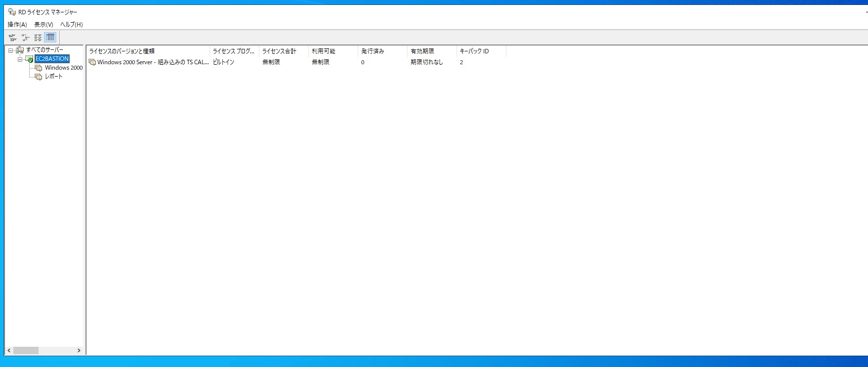
Task: Click the レポート node icon in tree
Action: coord(39,77)
